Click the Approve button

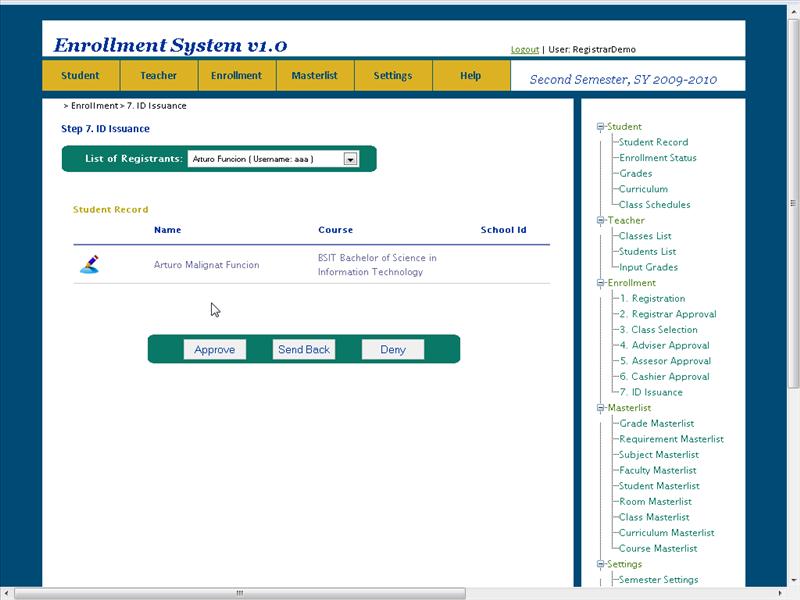(x=215, y=349)
